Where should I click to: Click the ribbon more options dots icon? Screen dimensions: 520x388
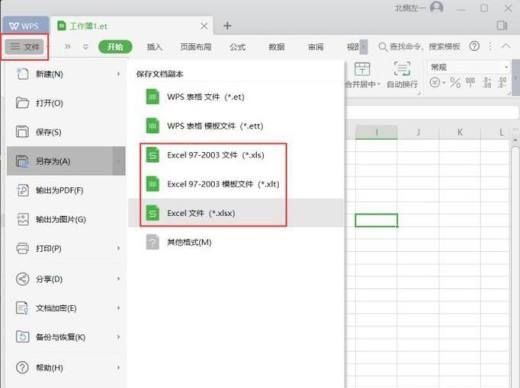tap(490, 46)
